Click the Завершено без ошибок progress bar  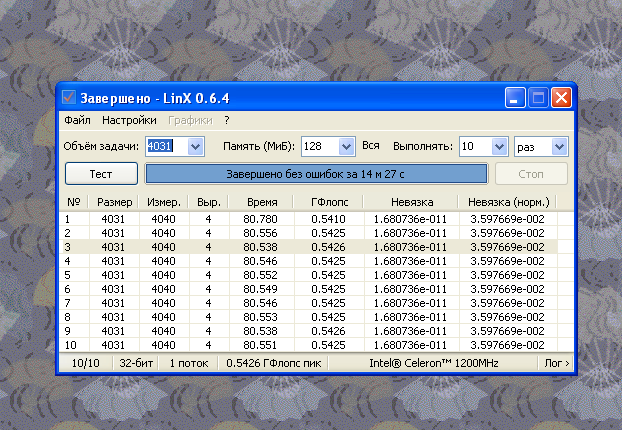tap(316, 174)
